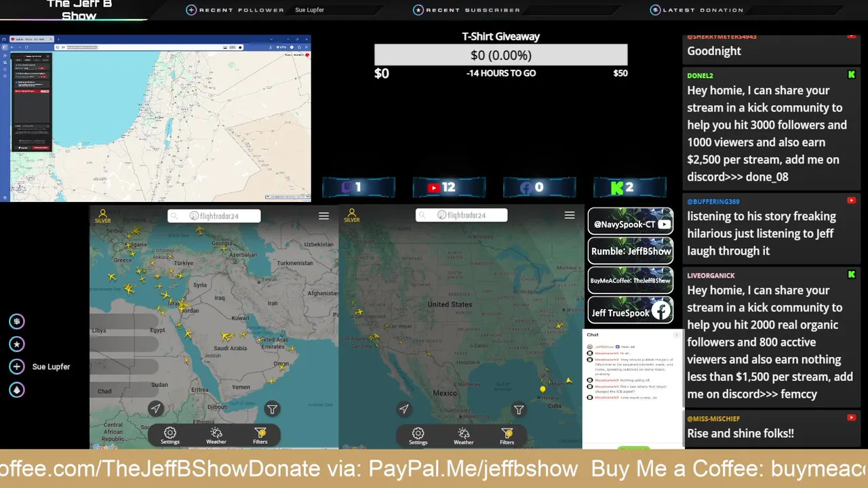
Task: Click the browser back arrow
Action: pyautogui.click(x=12, y=47)
